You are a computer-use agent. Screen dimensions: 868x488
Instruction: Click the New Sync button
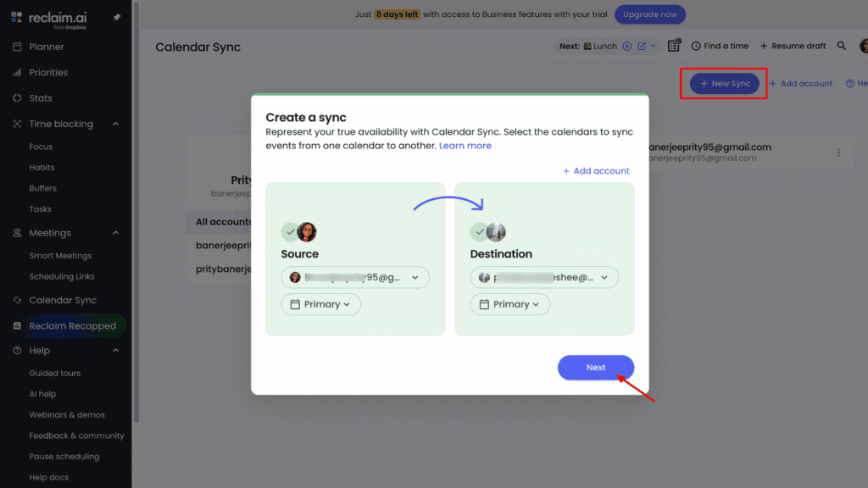(723, 83)
